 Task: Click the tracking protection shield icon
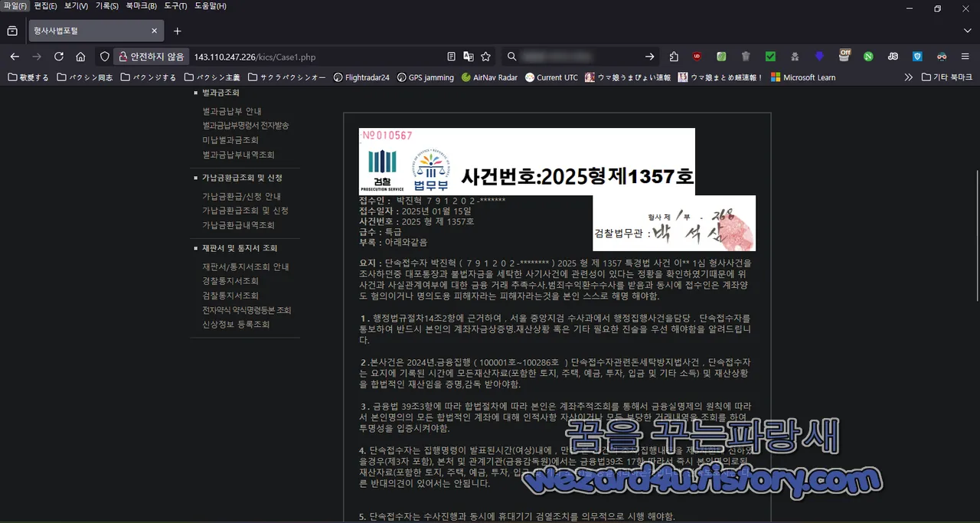point(103,56)
